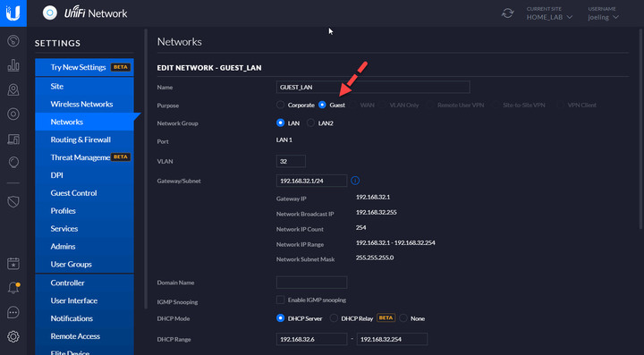Expand the HOME_LAB current site dropdown
This screenshot has width=644, height=355.
click(549, 17)
